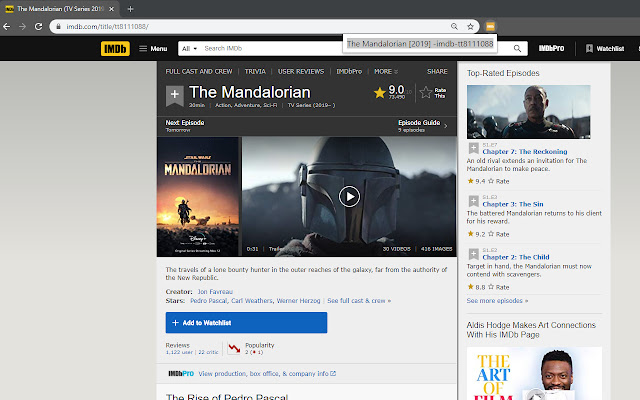Image resolution: width=640 pixels, height=400 pixels.
Task: Click the IMDb search magnifier button
Action: pyautogui.click(x=517, y=49)
